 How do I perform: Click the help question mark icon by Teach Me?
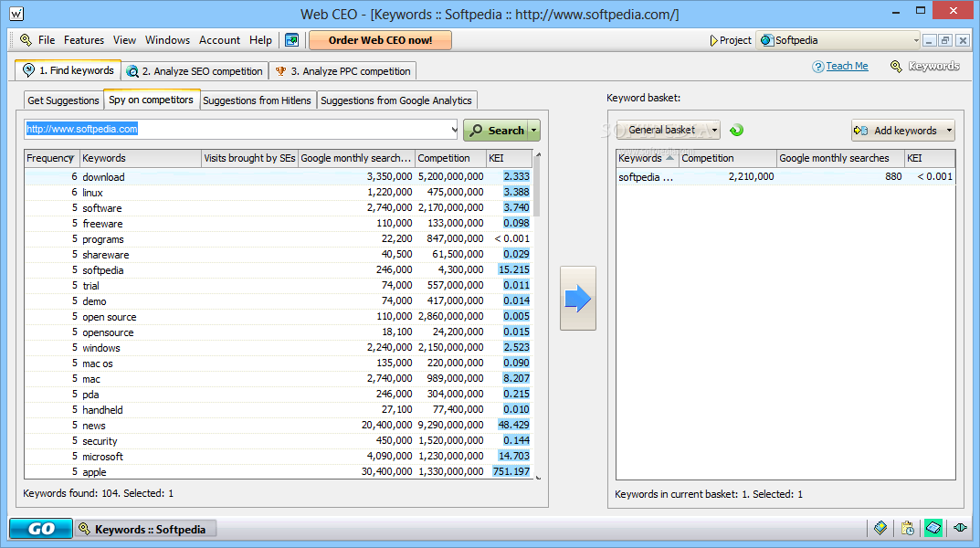817,67
